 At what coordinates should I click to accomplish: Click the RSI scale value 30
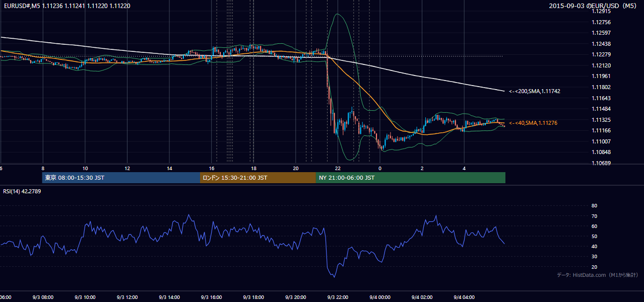pyautogui.click(x=594, y=257)
